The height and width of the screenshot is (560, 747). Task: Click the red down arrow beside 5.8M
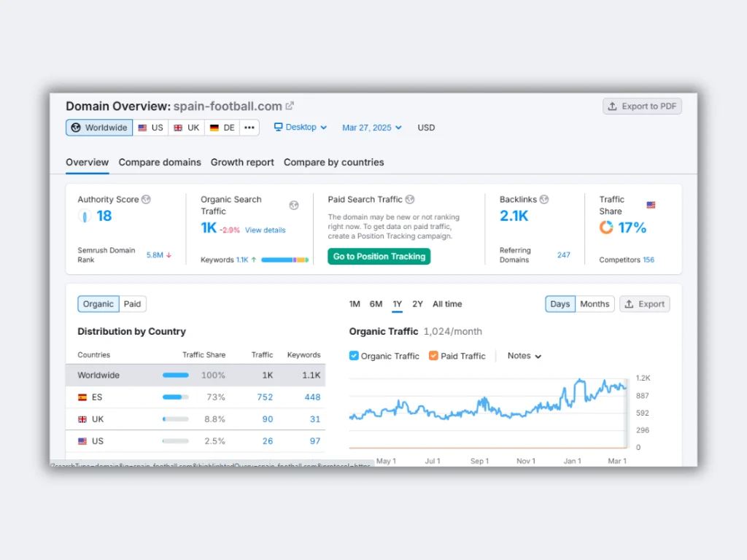pos(169,255)
